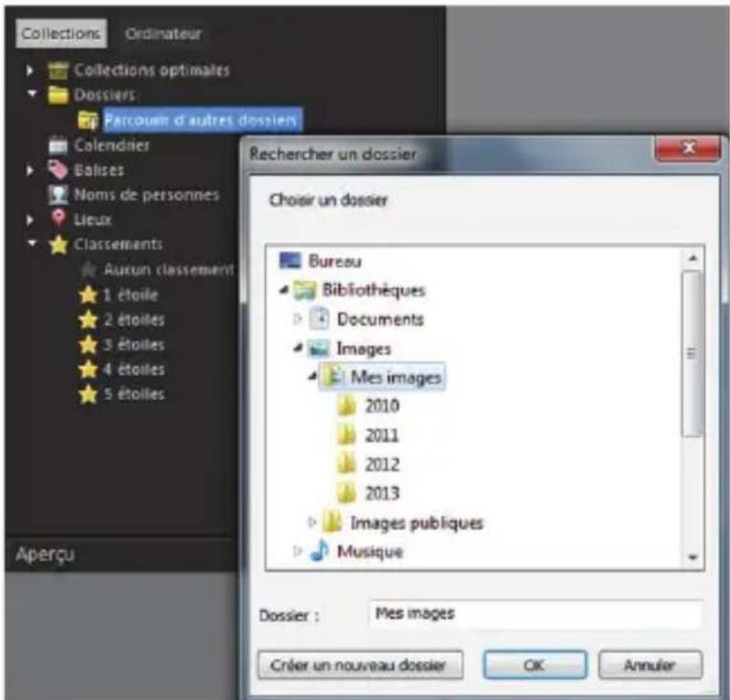Click the folder tree scrollbar down arrow
730x700 pixels.
click(693, 557)
